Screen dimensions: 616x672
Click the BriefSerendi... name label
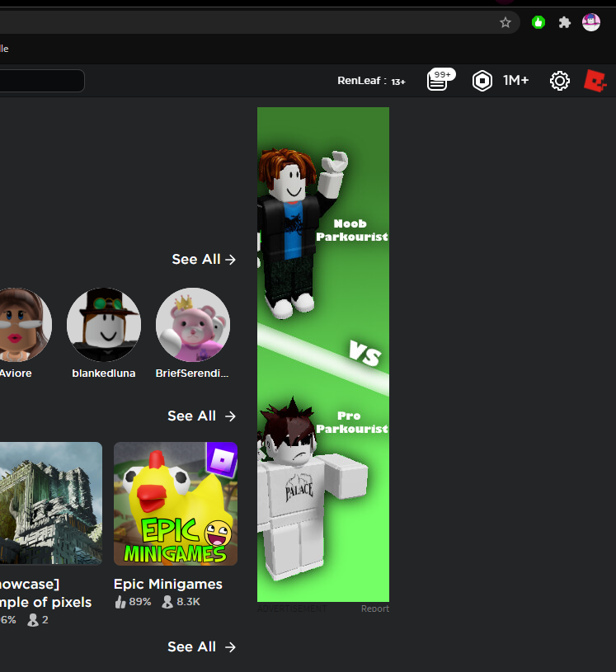pos(192,374)
